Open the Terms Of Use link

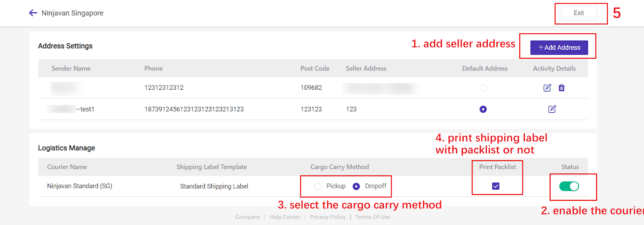[373, 217]
